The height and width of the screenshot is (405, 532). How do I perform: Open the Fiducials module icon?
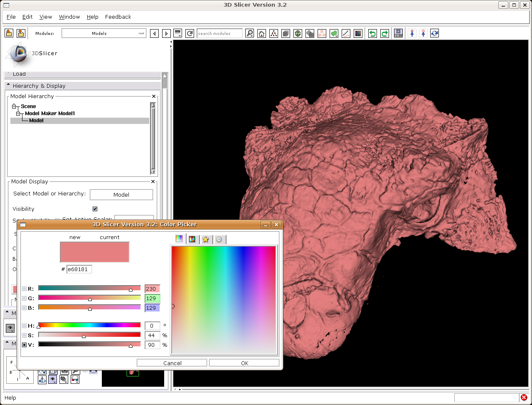click(x=322, y=33)
